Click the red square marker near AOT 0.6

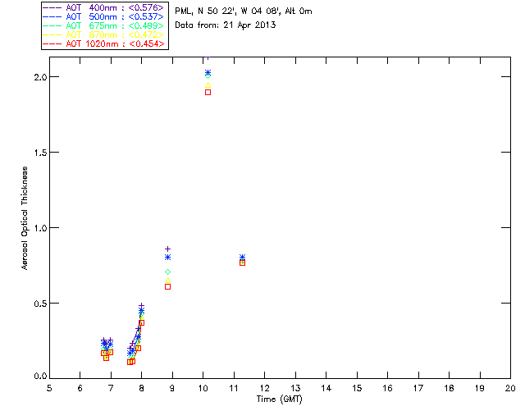(x=167, y=286)
